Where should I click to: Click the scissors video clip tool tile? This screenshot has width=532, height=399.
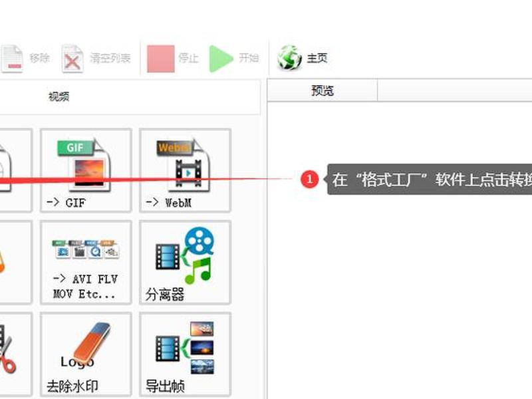pos(16,354)
